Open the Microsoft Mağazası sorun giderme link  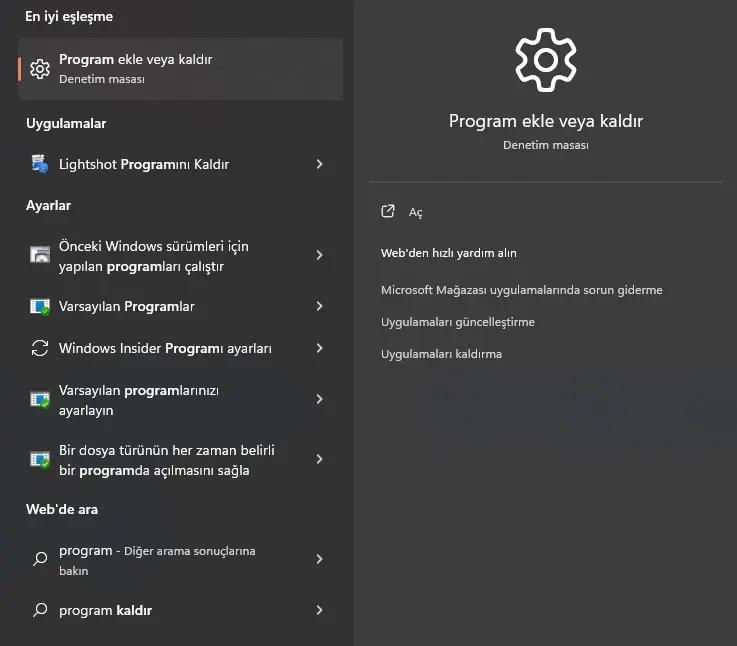(521, 290)
